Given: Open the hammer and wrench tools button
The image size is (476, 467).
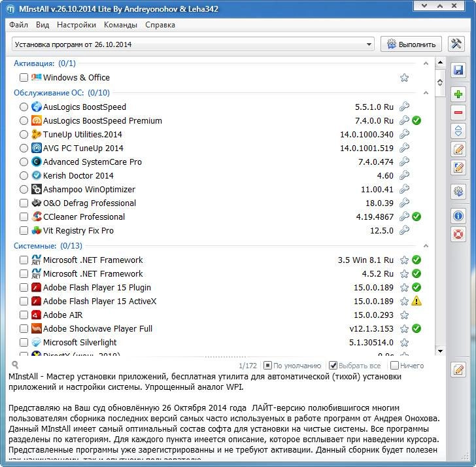Looking at the screenshot, I should pyautogui.click(x=456, y=44).
